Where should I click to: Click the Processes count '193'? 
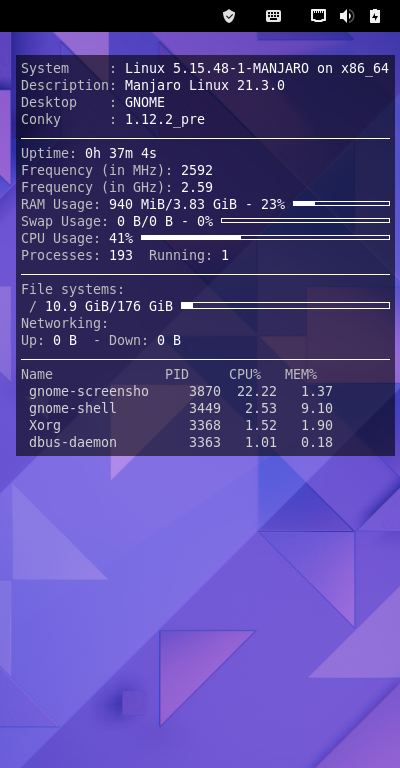121,256
